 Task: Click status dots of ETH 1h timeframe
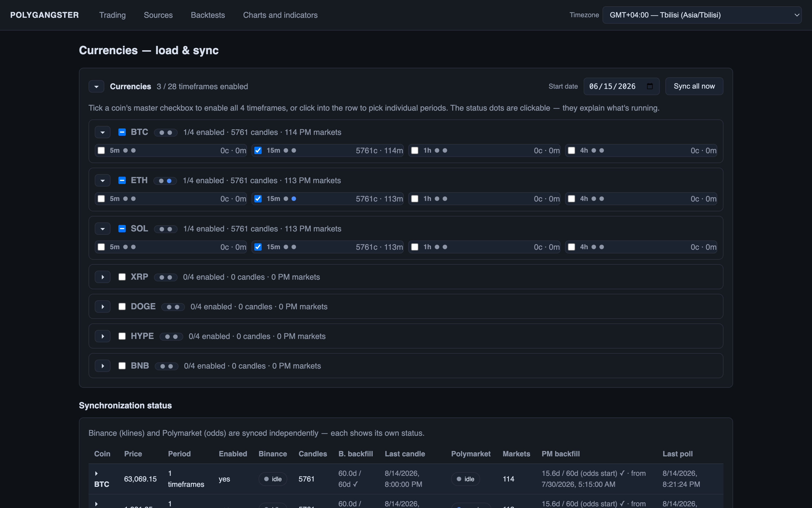[441, 199]
